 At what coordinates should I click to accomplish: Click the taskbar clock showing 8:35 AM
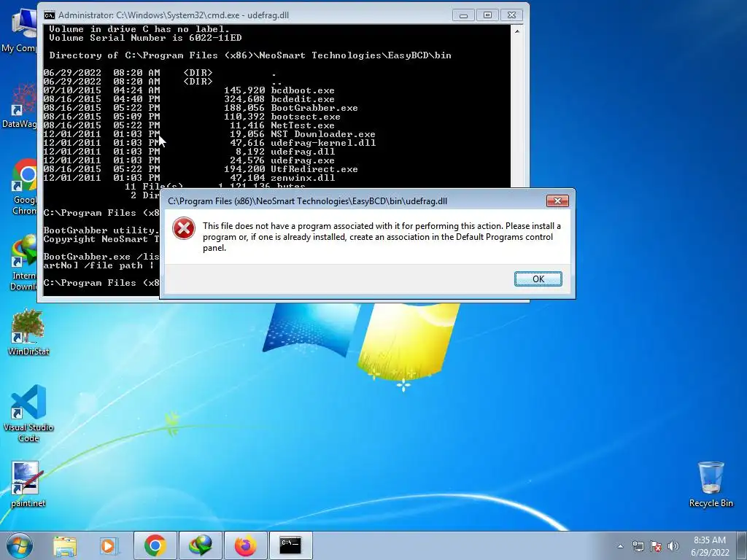(710, 540)
